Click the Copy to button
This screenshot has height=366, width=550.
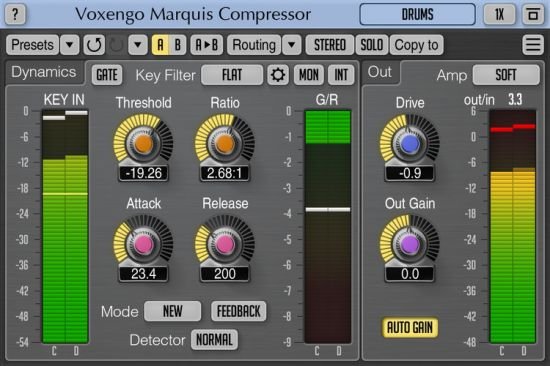click(416, 45)
